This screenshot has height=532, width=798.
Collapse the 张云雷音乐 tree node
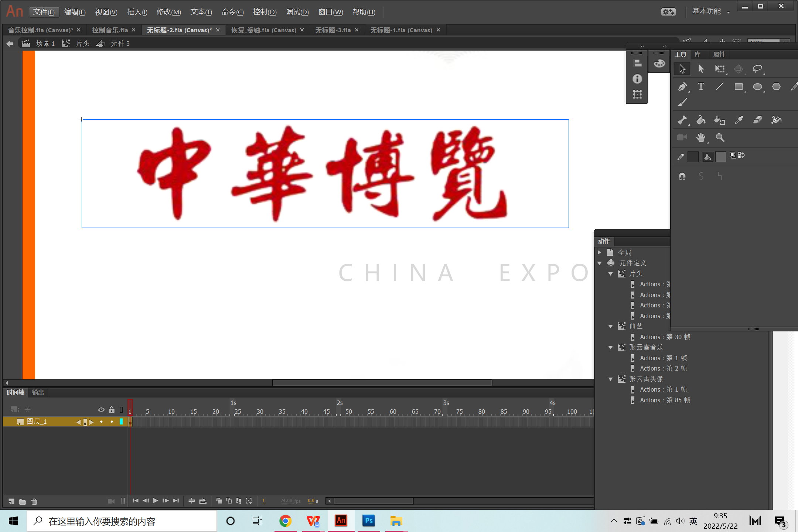tap(611, 348)
